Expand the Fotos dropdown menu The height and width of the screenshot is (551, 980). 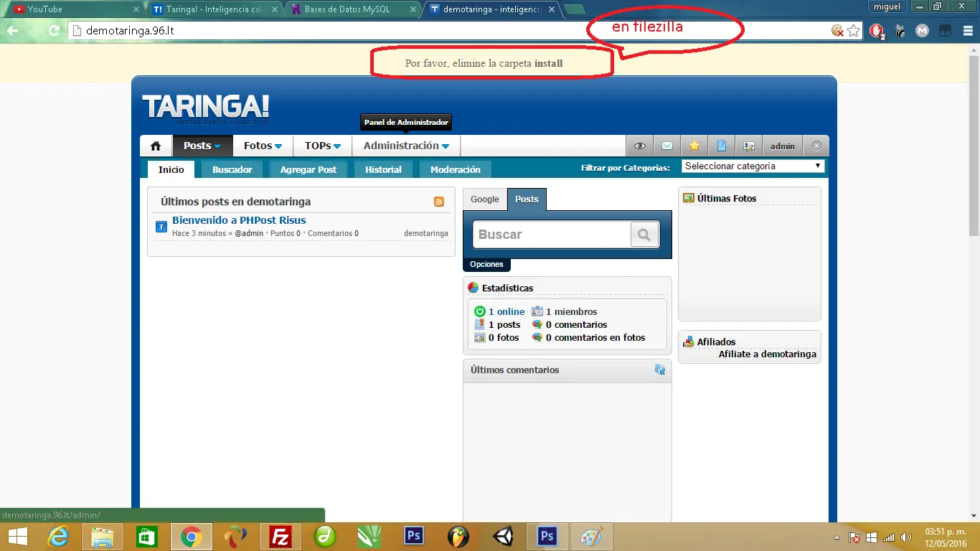[x=263, y=146]
